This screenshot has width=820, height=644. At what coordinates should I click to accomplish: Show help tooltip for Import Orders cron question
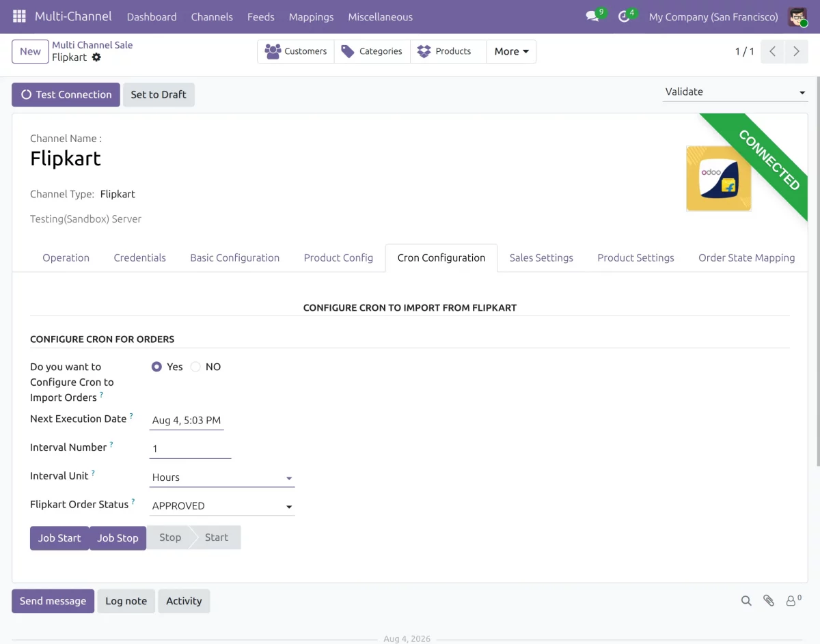[102, 395]
